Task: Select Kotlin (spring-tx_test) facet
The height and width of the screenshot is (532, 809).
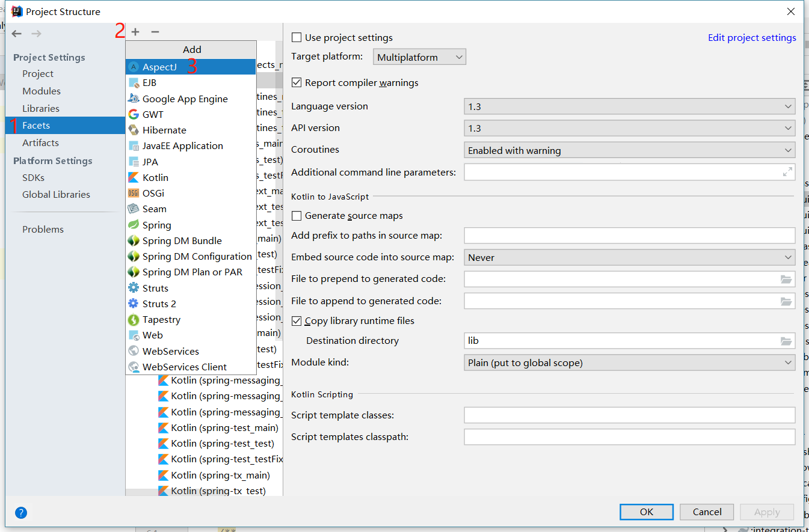Action: coord(220,491)
